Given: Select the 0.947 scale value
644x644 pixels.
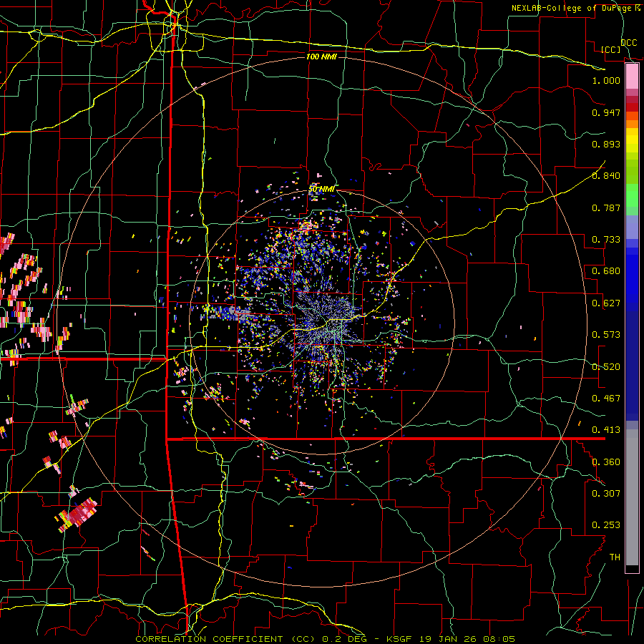Looking at the screenshot, I should tap(606, 112).
